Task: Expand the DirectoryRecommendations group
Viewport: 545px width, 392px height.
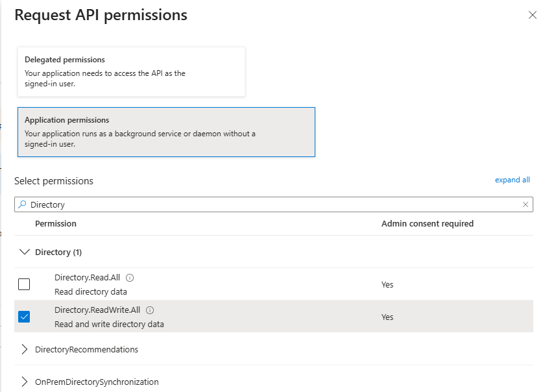Action: pyautogui.click(x=25, y=349)
